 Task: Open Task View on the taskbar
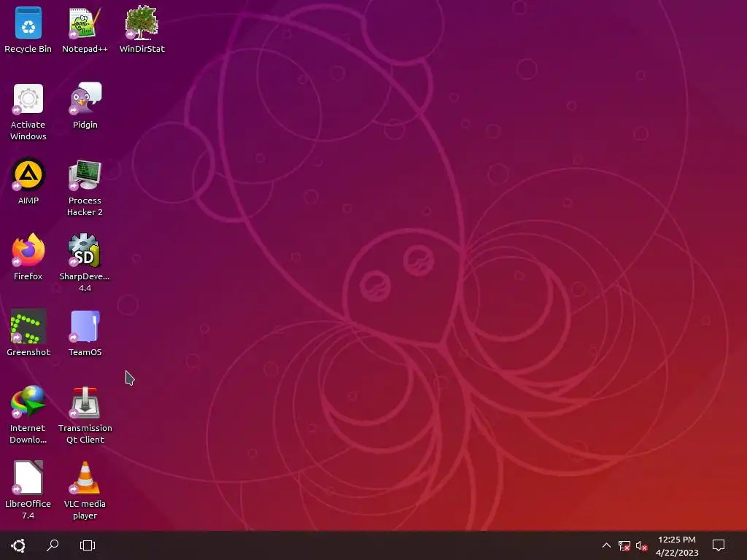(88, 545)
